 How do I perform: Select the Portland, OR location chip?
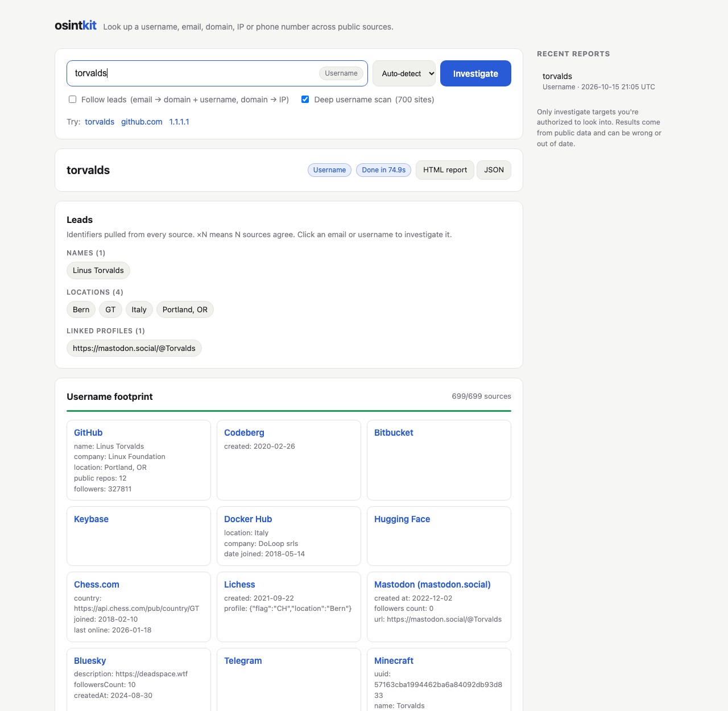[185, 310]
